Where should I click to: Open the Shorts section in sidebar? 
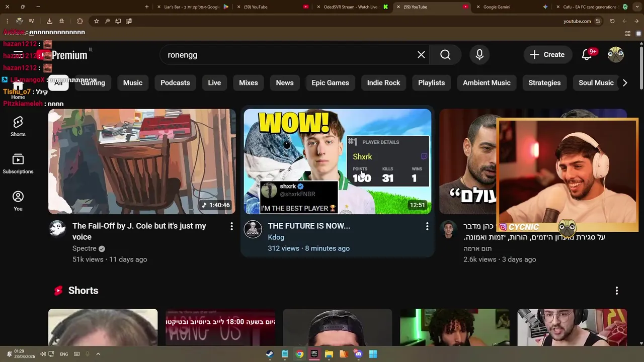click(18, 127)
